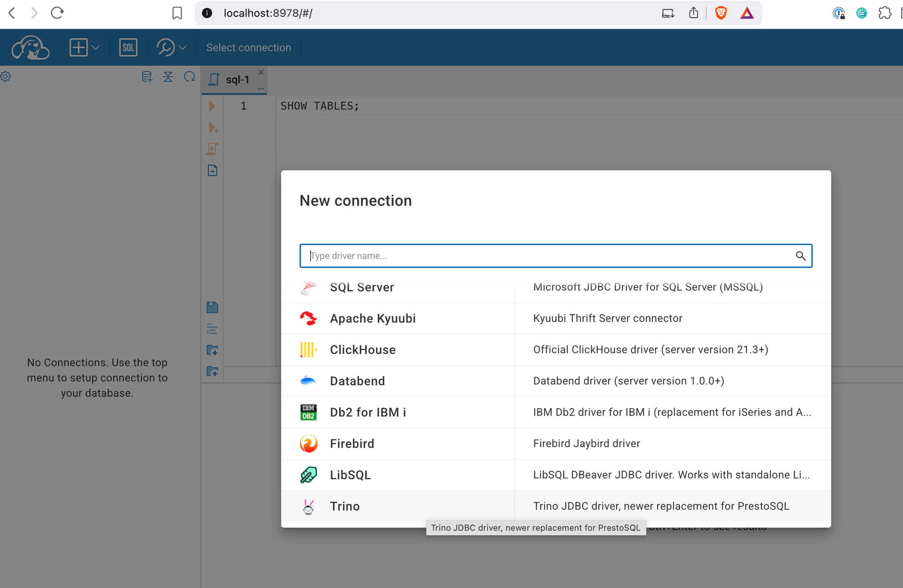903x588 pixels.
Task: Focus the Type driver name field
Action: (542, 256)
